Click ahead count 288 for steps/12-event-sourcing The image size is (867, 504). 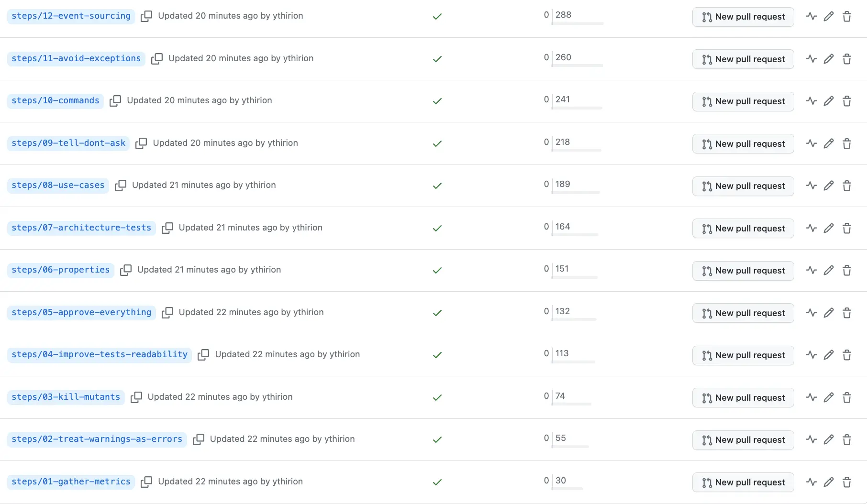click(563, 15)
